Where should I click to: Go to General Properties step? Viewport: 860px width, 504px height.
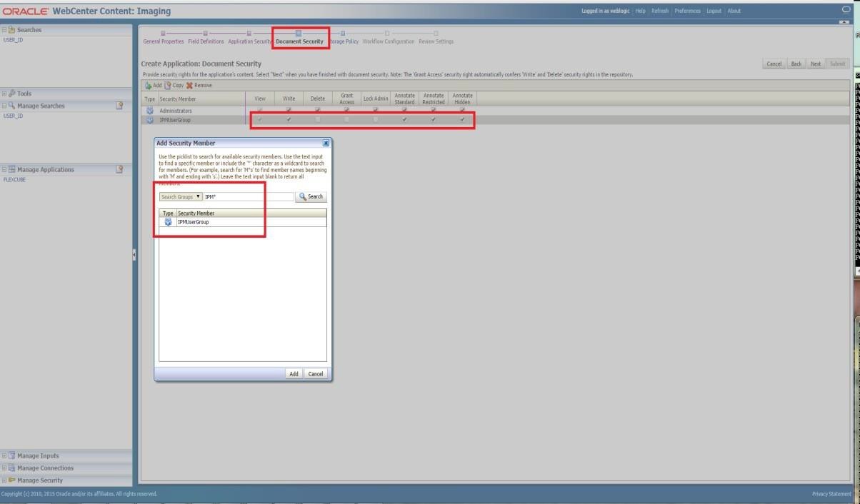tap(164, 41)
